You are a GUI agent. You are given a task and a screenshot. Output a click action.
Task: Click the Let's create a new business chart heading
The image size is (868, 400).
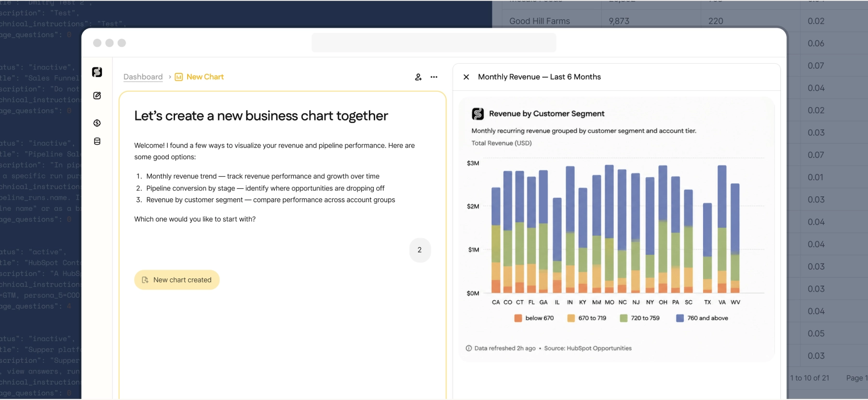(x=261, y=116)
